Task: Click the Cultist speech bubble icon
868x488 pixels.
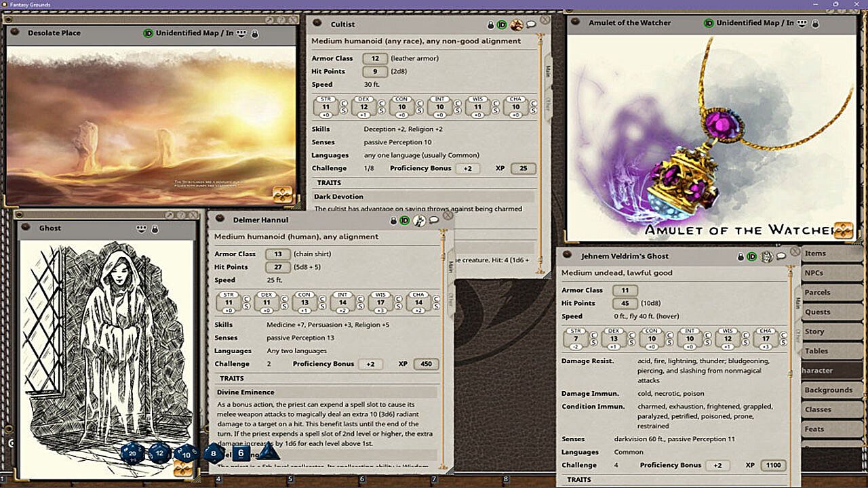Action: (x=531, y=25)
